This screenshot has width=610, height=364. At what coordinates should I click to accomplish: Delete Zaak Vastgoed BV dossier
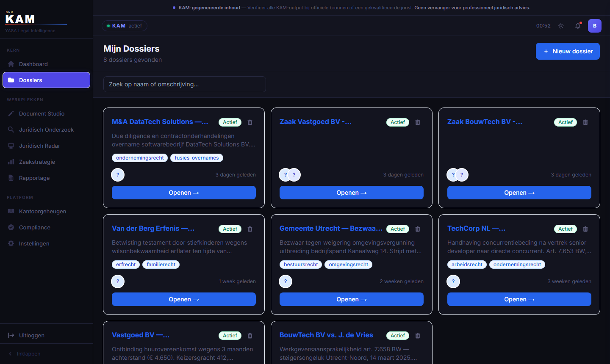(x=418, y=122)
